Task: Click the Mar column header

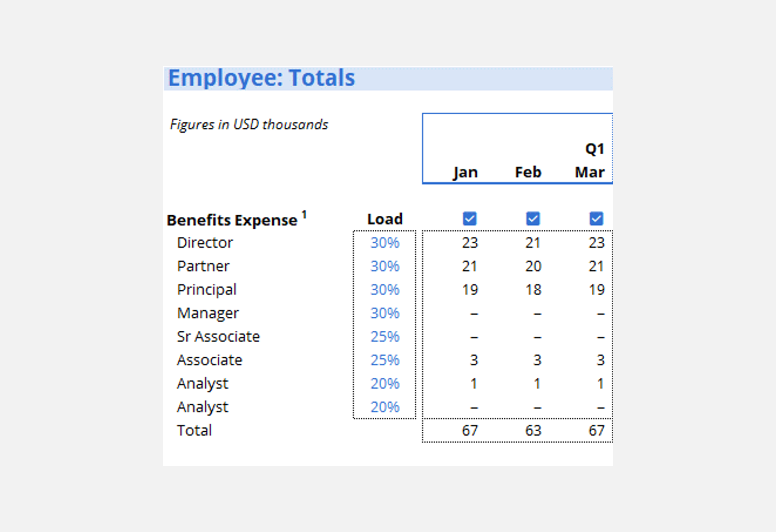Action: click(x=589, y=172)
